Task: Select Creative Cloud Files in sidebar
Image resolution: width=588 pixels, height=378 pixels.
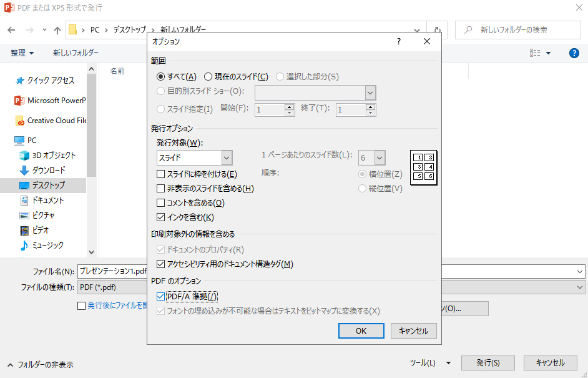Action: coord(56,121)
